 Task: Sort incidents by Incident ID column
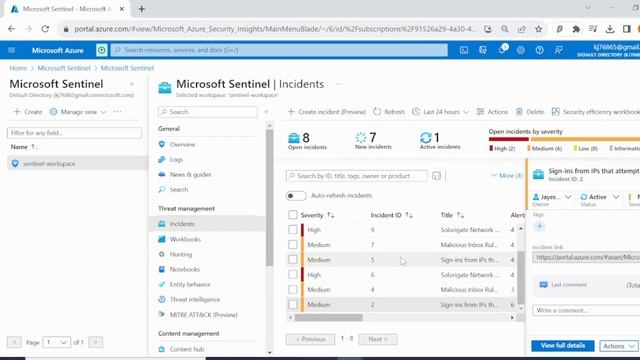pos(391,215)
